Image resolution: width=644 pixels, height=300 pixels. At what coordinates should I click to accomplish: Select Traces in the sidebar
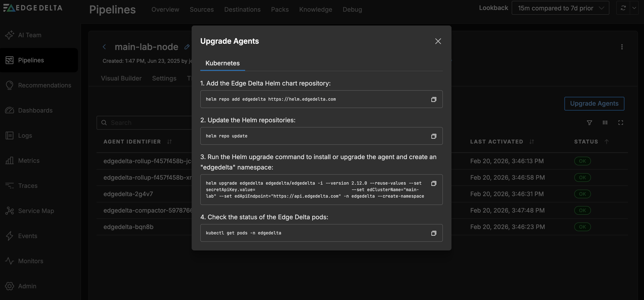pyautogui.click(x=28, y=185)
